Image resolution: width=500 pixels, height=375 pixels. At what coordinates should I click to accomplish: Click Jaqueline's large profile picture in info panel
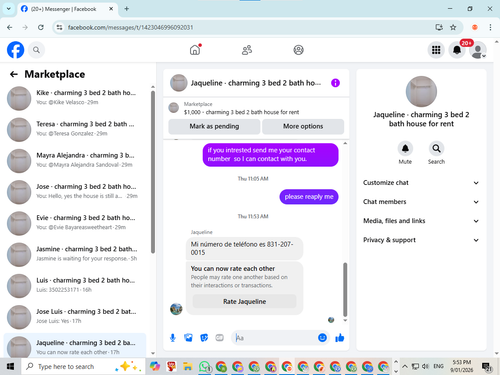pos(421,91)
